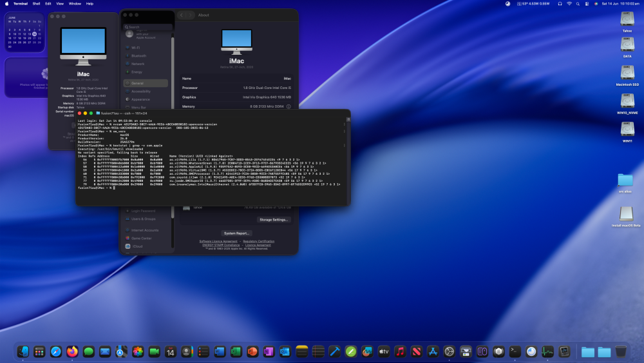Image resolution: width=644 pixels, height=363 pixels.
Task: Open the Terminal app menu
Action: pos(21,4)
